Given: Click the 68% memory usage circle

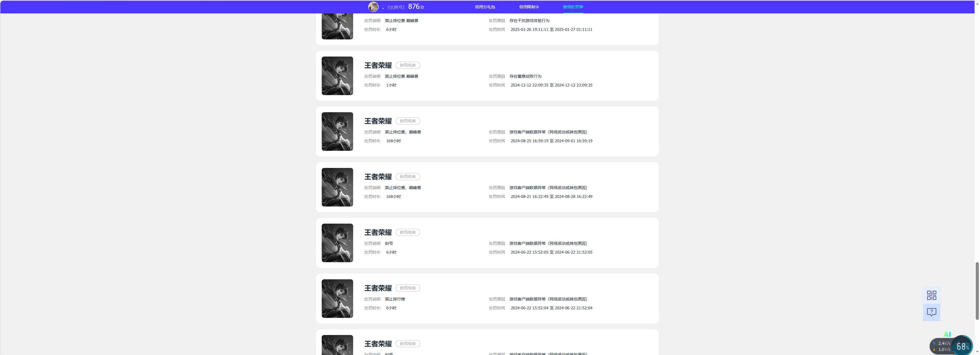Looking at the screenshot, I should [962, 346].
